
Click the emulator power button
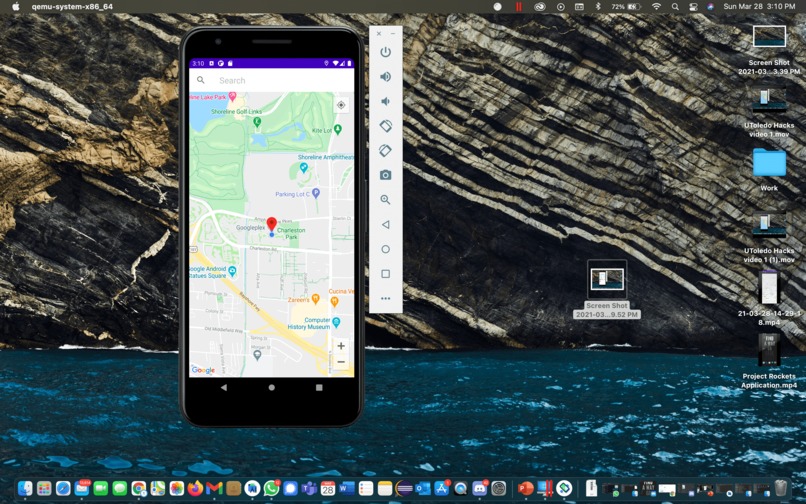[386, 52]
